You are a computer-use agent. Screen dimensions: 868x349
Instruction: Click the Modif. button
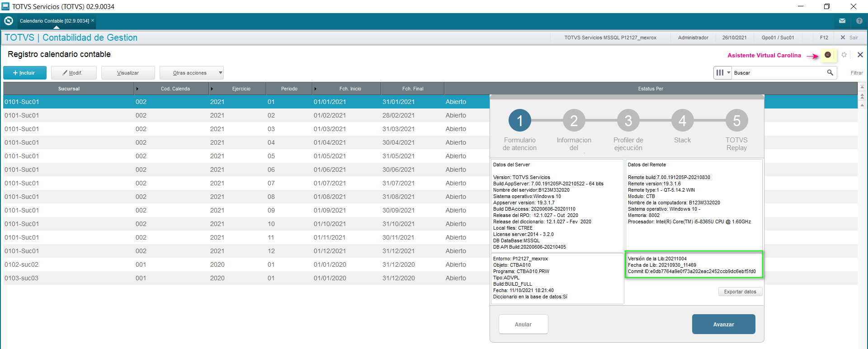click(73, 73)
